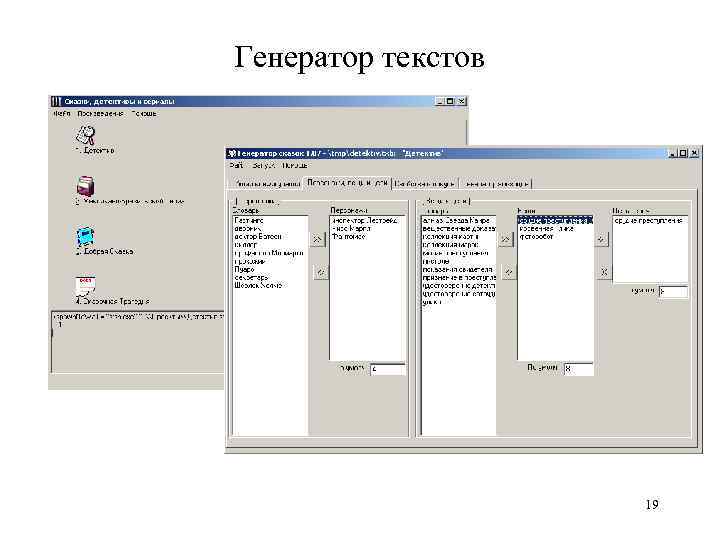Open the blue Добрая сказка icon
720x540 pixels.
coord(85,236)
